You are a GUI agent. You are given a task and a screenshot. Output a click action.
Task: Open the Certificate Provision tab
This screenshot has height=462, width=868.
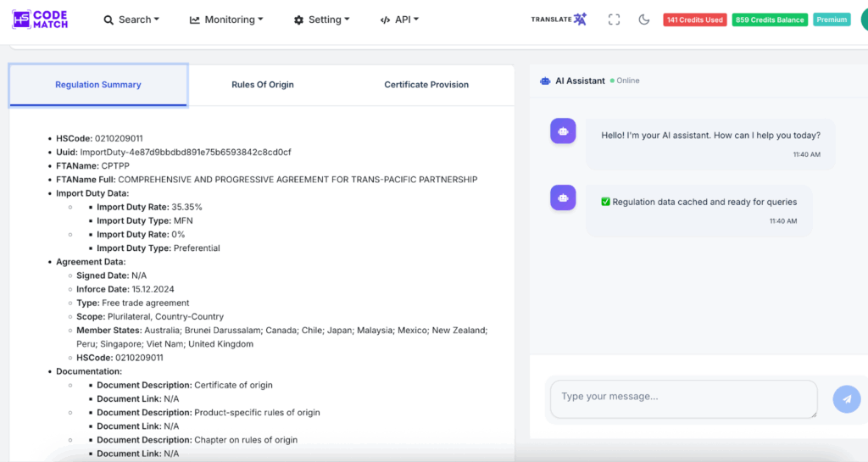click(426, 85)
